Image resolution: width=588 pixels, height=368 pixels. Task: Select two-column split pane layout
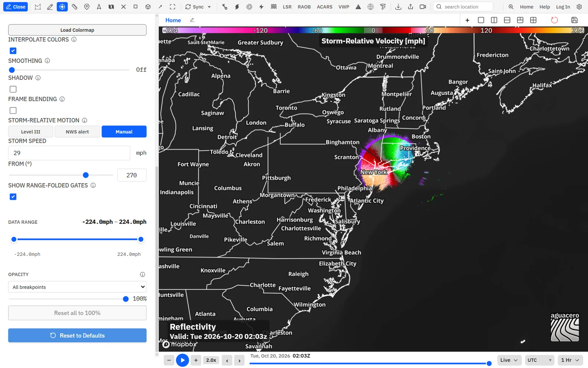494,20
